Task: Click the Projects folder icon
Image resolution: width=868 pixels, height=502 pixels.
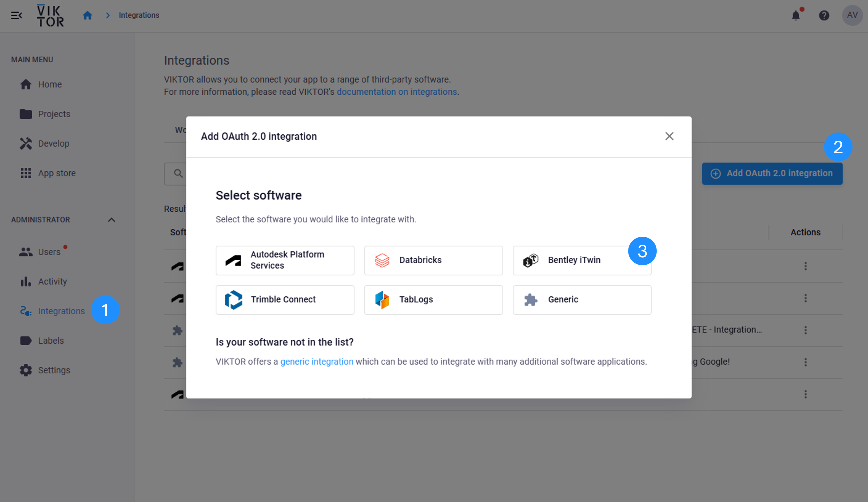Action: click(26, 114)
